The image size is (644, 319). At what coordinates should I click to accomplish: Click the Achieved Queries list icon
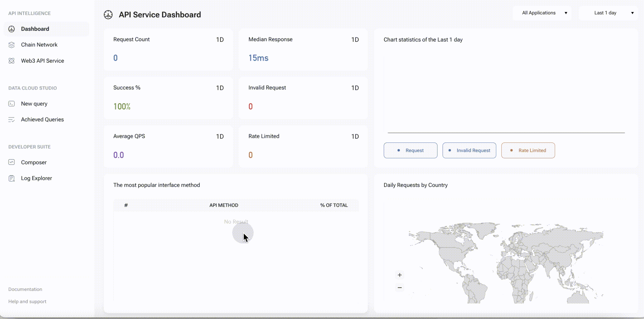click(12, 120)
